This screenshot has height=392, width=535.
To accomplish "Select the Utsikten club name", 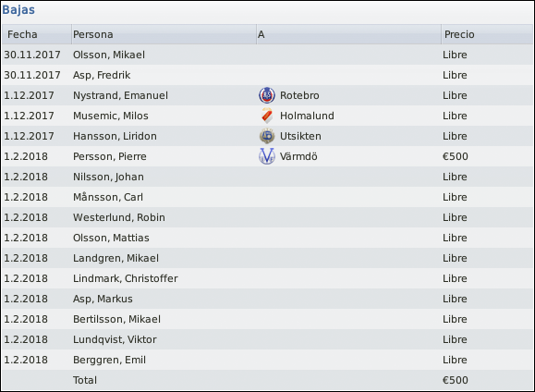I will point(300,136).
